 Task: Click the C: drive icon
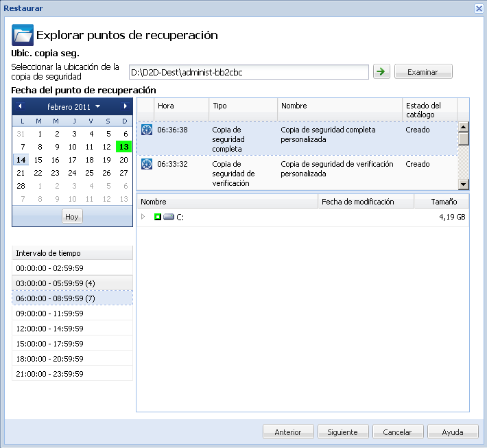169,217
